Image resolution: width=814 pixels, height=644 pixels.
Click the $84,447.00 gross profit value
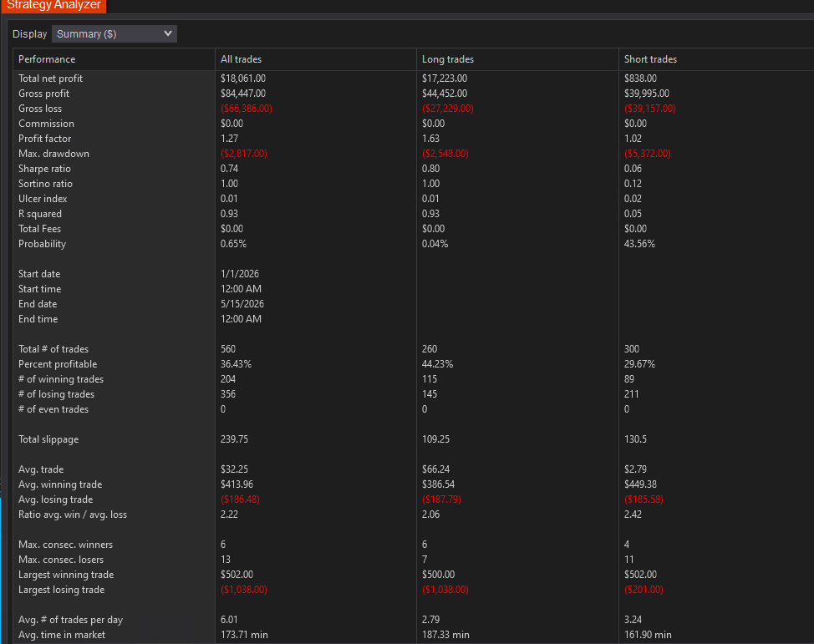(x=243, y=94)
